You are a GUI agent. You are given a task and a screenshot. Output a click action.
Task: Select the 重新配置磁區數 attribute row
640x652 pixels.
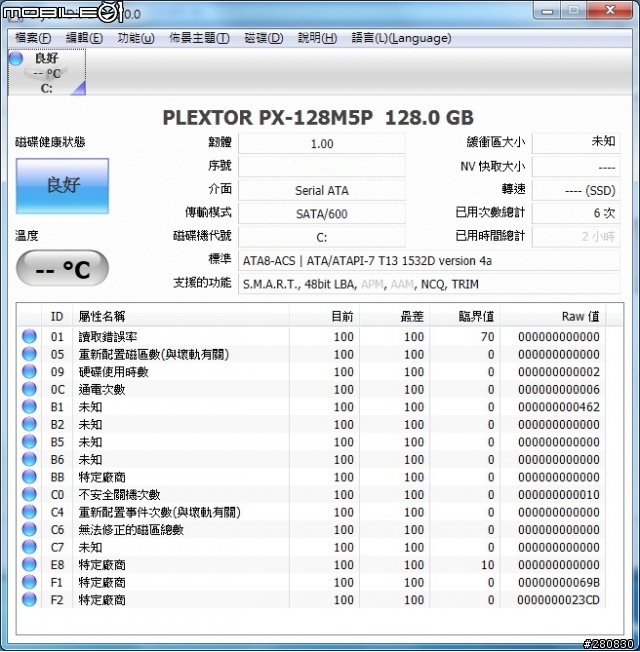pyautogui.click(x=311, y=354)
